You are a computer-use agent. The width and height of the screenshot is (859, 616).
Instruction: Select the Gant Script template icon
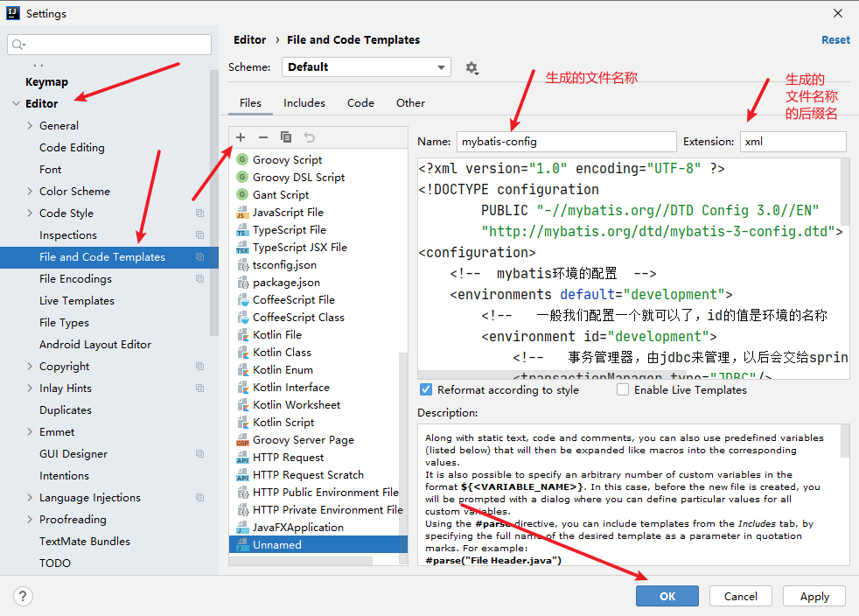pos(242,194)
